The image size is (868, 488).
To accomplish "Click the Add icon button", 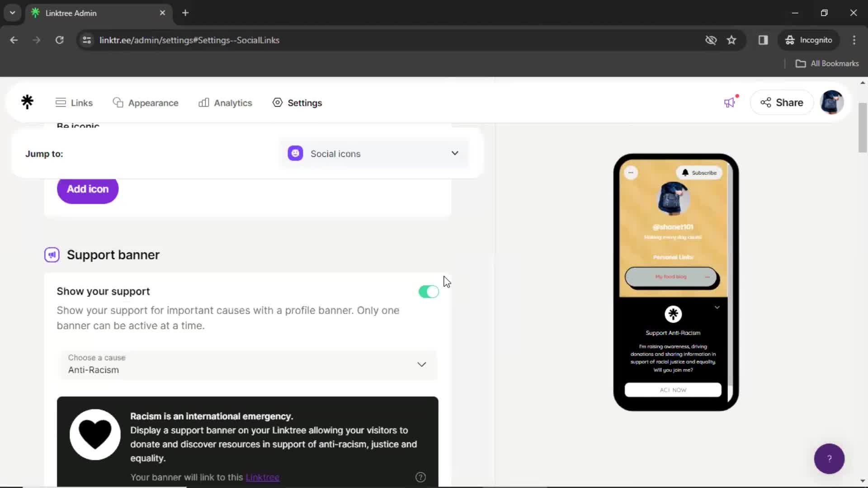I will point(88,189).
